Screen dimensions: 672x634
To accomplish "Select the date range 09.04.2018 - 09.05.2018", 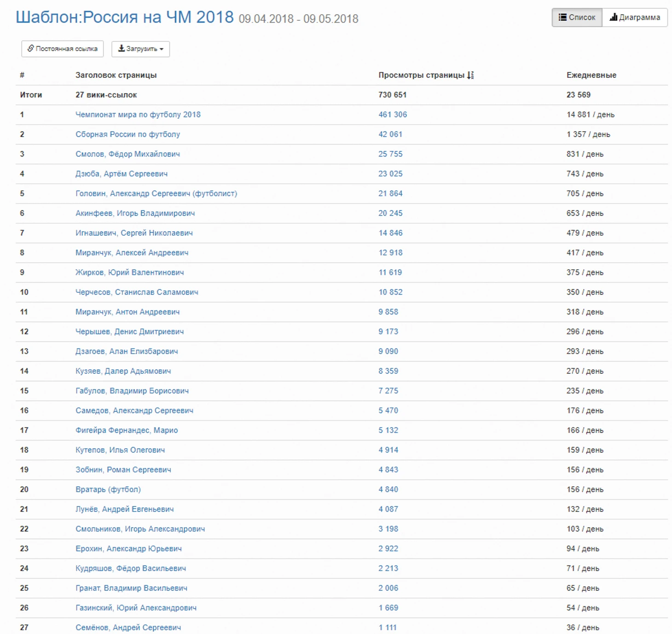I will (x=298, y=19).
